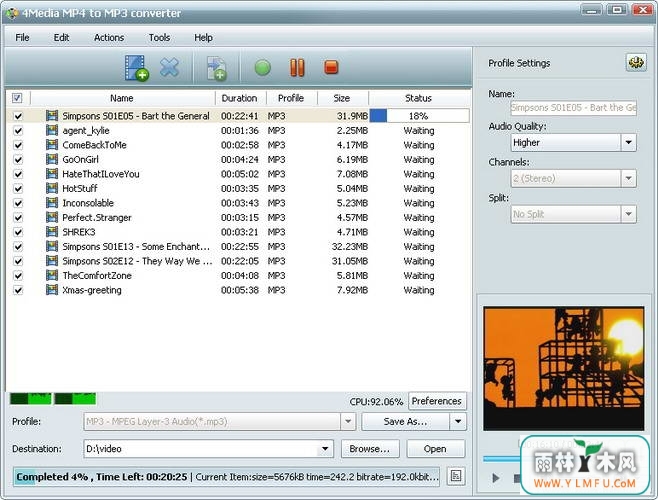Click file icon of Simpsons S01E05 row
The width and height of the screenshot is (658, 500).
(x=52, y=115)
